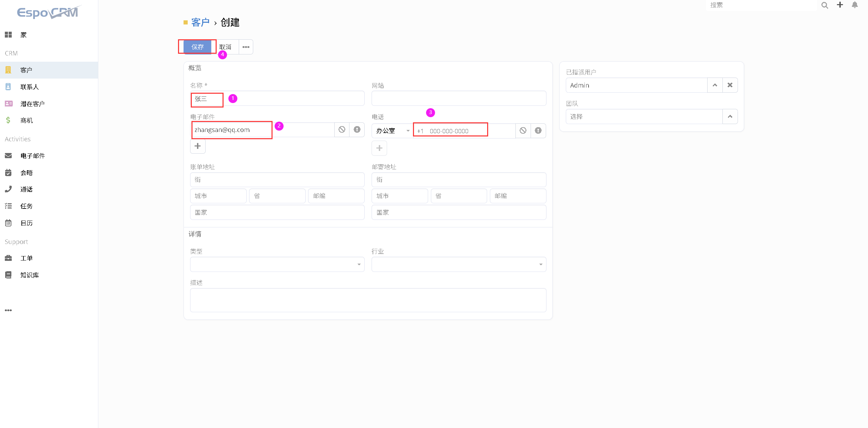
Task: Click the search magnifier icon
Action: [x=825, y=5]
